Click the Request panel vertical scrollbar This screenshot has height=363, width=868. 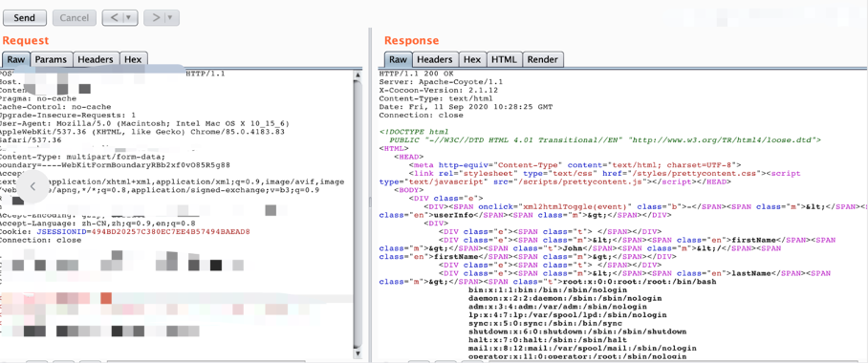pyautogui.click(x=358, y=213)
